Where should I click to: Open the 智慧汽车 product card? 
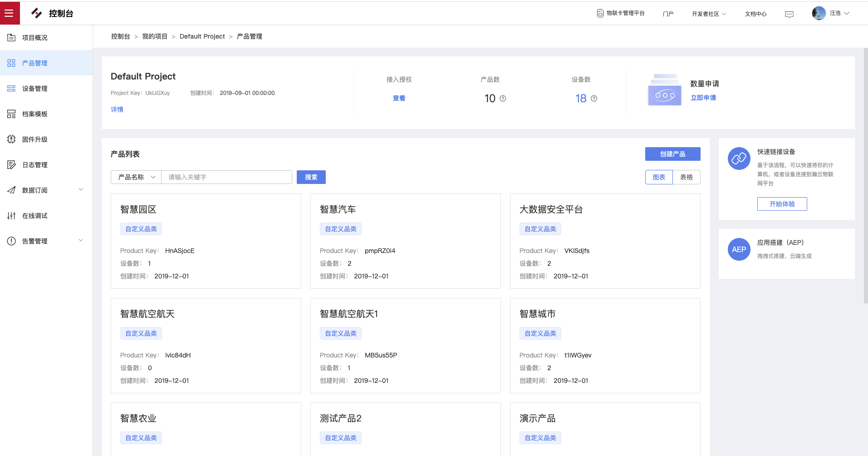(x=406, y=241)
